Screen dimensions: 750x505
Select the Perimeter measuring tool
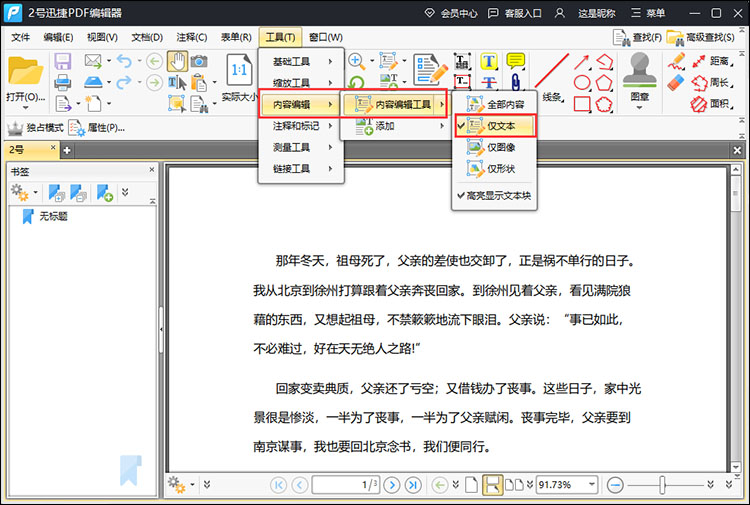point(711,82)
